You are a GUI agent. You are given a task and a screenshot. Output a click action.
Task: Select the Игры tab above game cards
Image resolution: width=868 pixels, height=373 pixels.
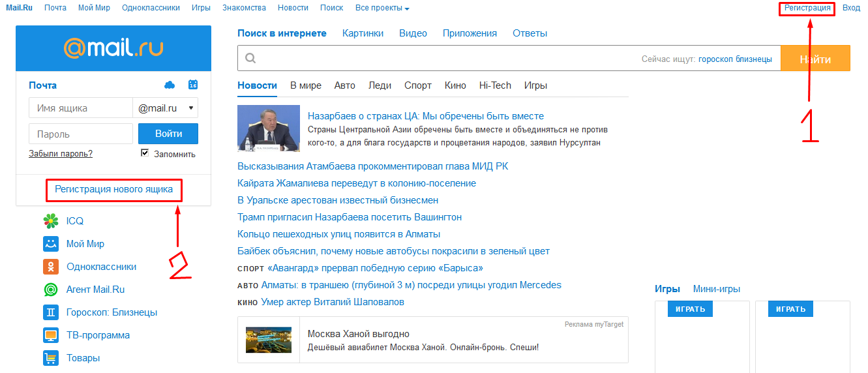(x=667, y=289)
